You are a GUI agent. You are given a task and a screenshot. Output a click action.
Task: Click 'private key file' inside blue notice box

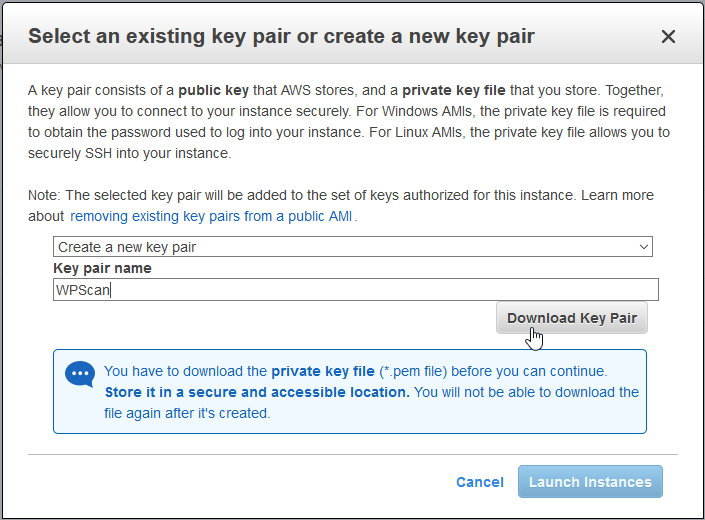323,371
